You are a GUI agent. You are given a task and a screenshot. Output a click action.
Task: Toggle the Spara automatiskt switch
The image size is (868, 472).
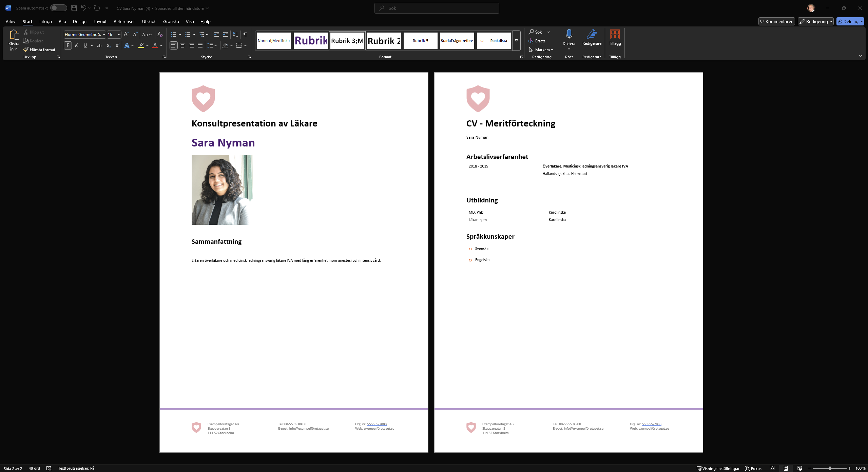[58, 8]
